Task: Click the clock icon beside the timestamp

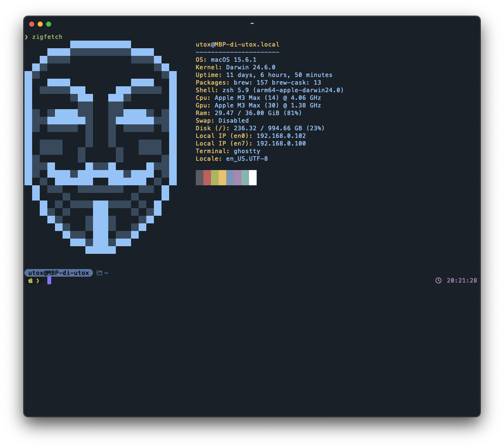Action: point(438,280)
